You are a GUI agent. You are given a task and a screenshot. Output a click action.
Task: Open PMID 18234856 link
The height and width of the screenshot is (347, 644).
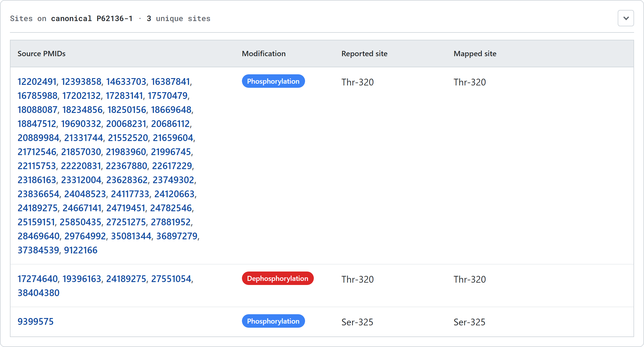[82, 110]
